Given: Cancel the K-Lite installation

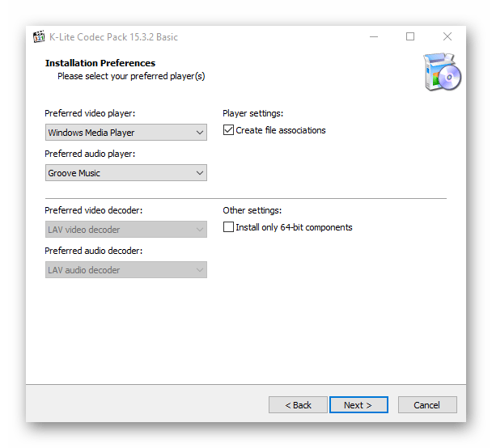Looking at the screenshot, I should pyautogui.click(x=427, y=404).
